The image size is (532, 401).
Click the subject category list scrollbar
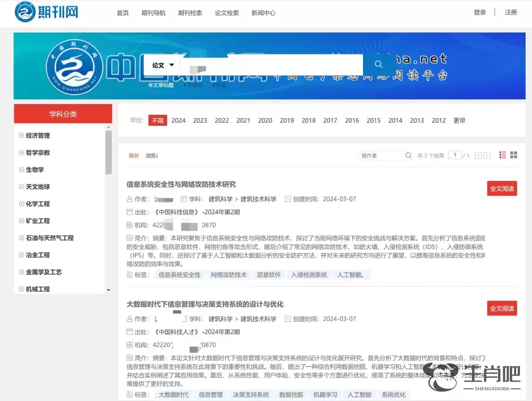[x=108, y=153]
